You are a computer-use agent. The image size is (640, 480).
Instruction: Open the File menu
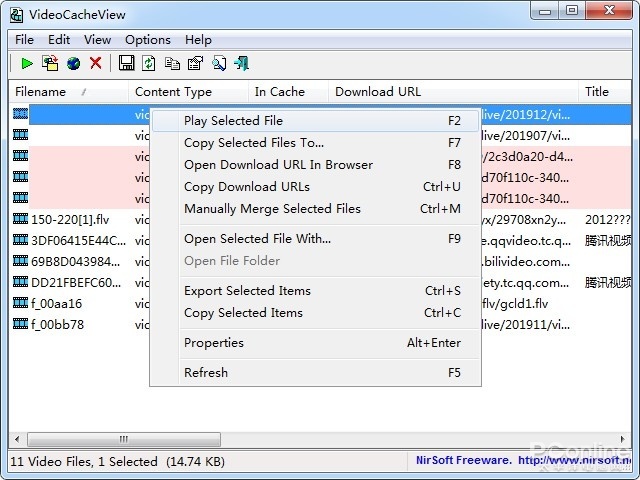point(24,40)
